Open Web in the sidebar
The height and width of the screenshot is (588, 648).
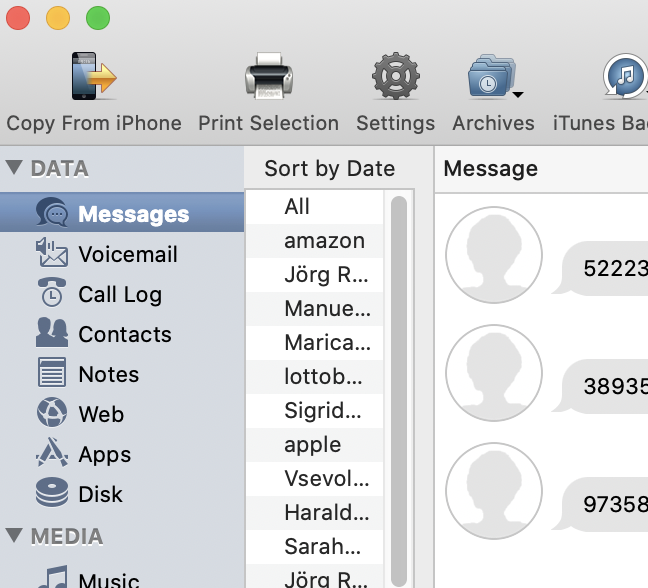(x=122, y=414)
